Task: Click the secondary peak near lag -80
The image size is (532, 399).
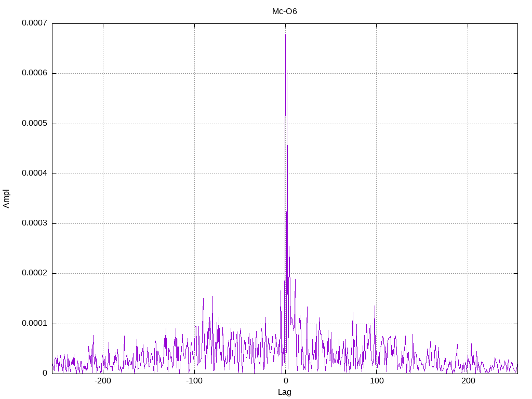Action: point(212,297)
